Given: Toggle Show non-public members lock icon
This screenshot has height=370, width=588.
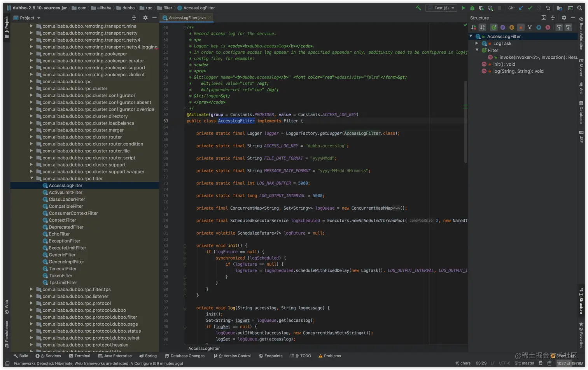Looking at the screenshot, I should pos(521,28).
